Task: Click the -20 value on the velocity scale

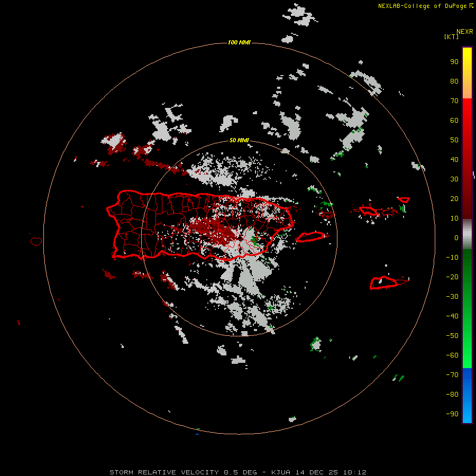Action: click(452, 277)
